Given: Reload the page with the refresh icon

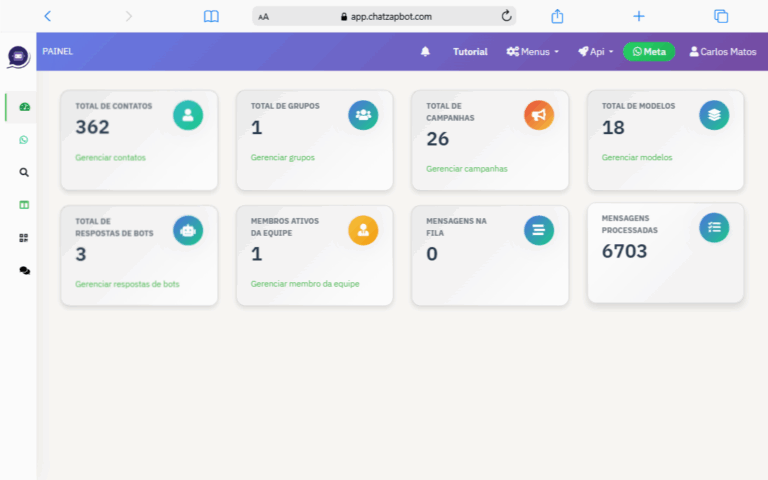Looking at the screenshot, I should [506, 16].
